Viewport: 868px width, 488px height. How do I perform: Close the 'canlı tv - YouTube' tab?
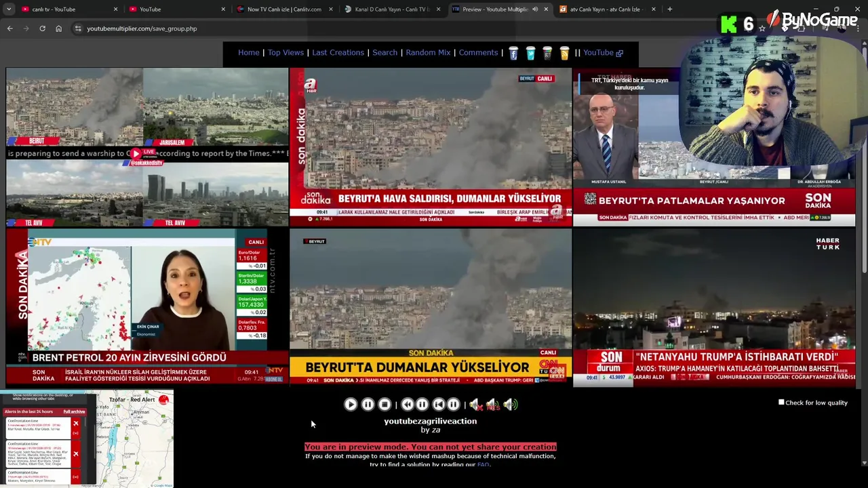pyautogui.click(x=115, y=9)
